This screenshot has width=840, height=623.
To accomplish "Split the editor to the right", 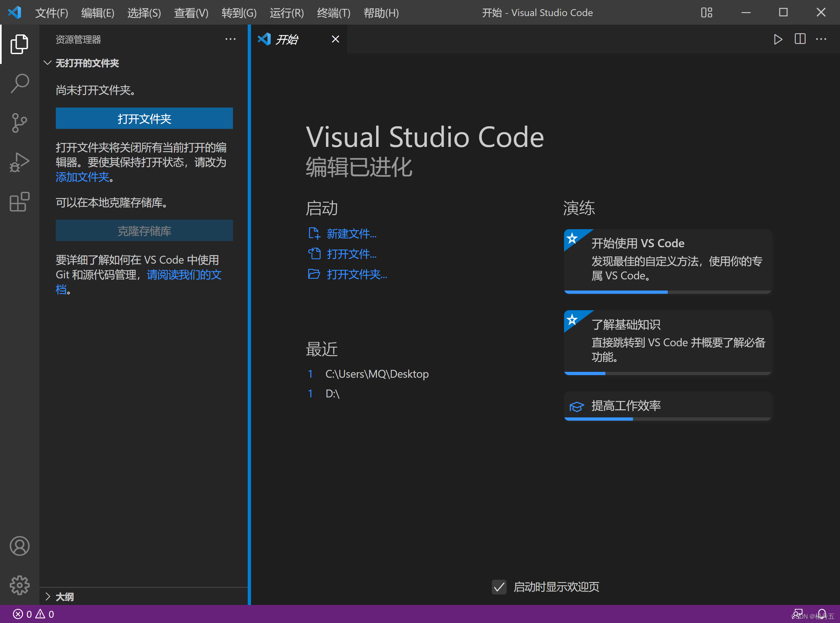I will (x=800, y=39).
